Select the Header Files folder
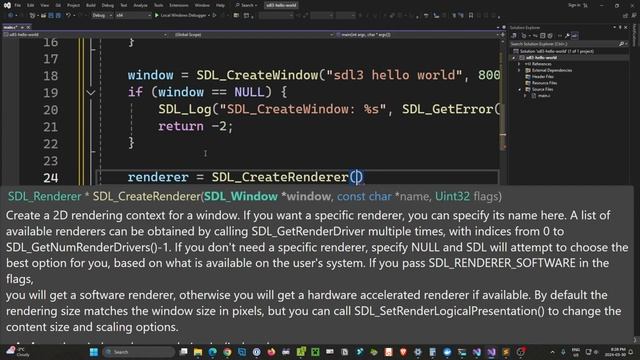 click(542, 77)
